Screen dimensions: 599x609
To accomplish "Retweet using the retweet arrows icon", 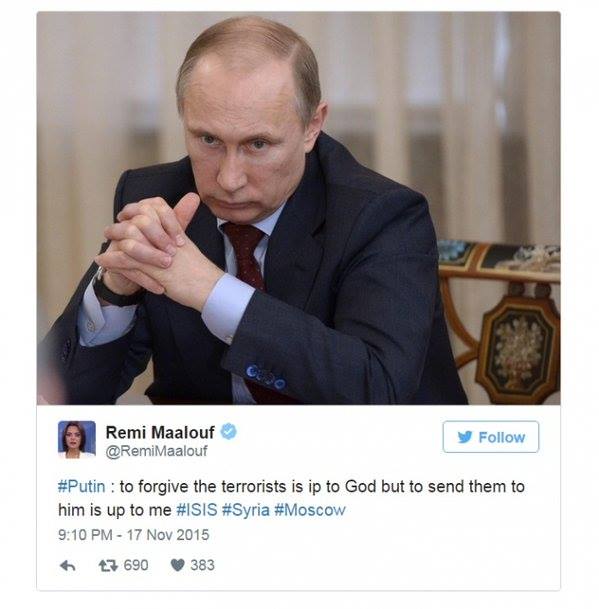I will pyautogui.click(x=108, y=566).
